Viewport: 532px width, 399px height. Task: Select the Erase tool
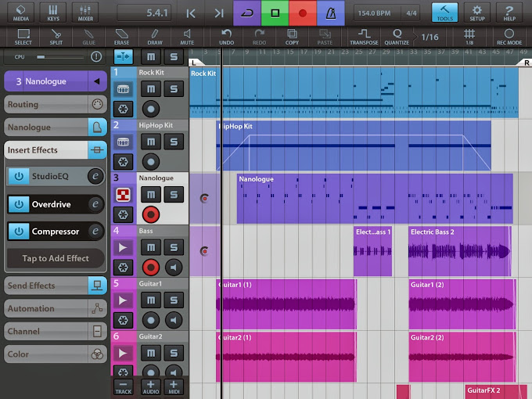tap(121, 37)
